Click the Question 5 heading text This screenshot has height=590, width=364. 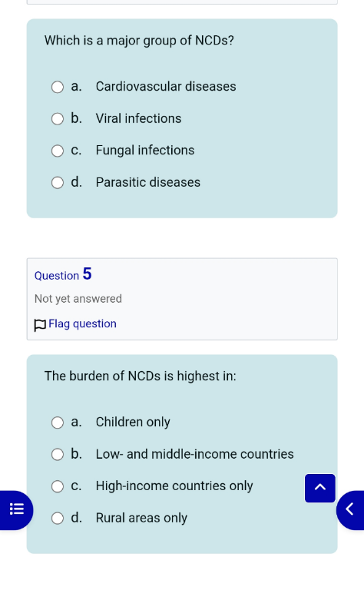click(x=63, y=274)
